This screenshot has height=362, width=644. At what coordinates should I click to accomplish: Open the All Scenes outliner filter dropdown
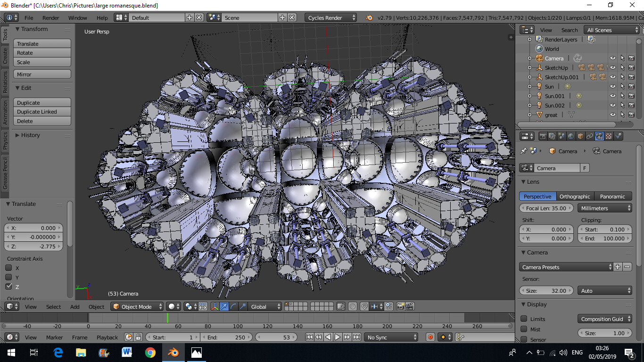611,30
